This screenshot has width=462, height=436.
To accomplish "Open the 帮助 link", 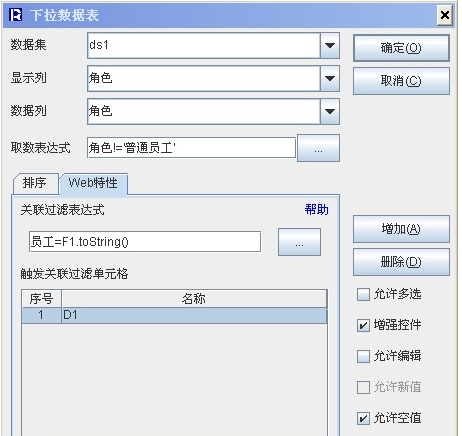I will click(316, 210).
